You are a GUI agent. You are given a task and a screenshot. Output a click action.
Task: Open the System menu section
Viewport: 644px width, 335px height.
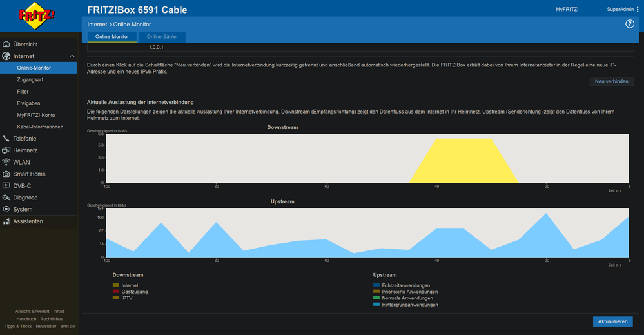[x=23, y=209]
